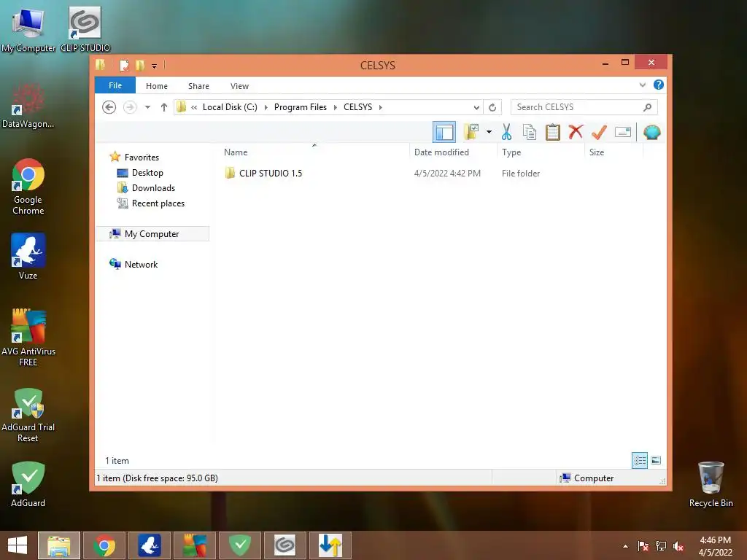Click the Cut scissors toolbar icon
Screen dimensions: 747x560
(x=506, y=132)
